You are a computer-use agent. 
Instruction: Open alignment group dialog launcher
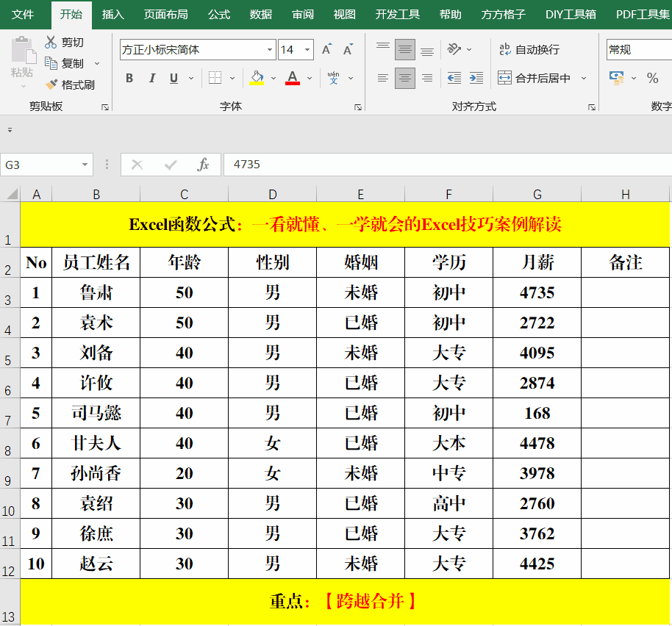[591, 107]
